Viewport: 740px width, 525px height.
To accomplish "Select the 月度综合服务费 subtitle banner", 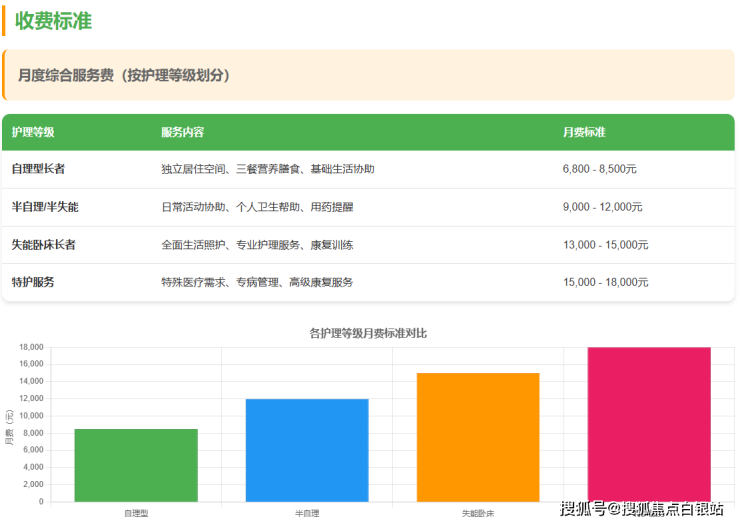I will pyautogui.click(x=124, y=75).
